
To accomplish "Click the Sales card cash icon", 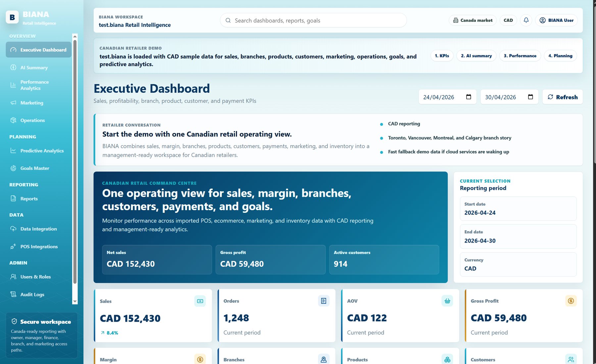I will click(200, 301).
